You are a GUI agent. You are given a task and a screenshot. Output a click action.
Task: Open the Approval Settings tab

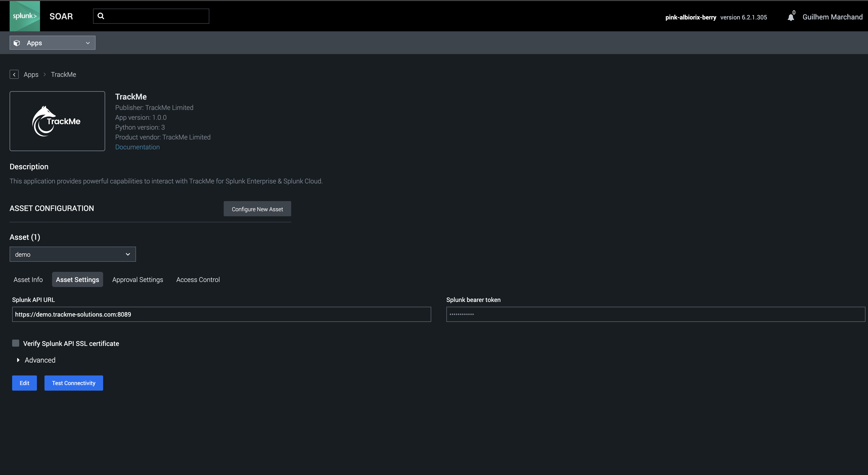[138, 280]
